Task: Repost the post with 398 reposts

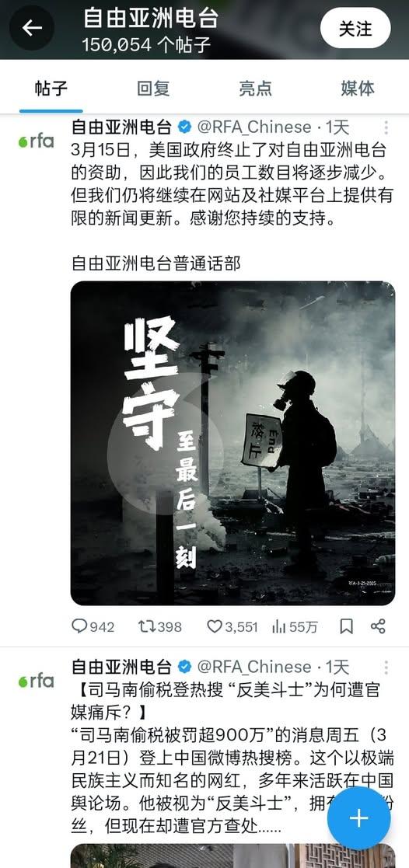Action: click(x=160, y=626)
